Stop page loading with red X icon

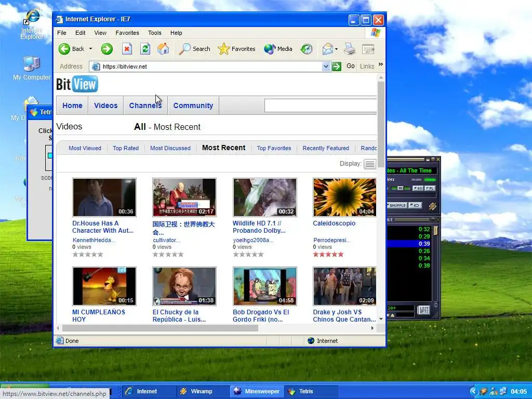[x=127, y=49]
